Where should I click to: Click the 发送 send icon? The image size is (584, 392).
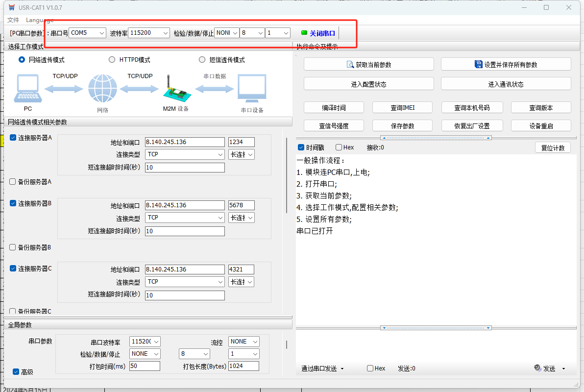tap(537, 368)
